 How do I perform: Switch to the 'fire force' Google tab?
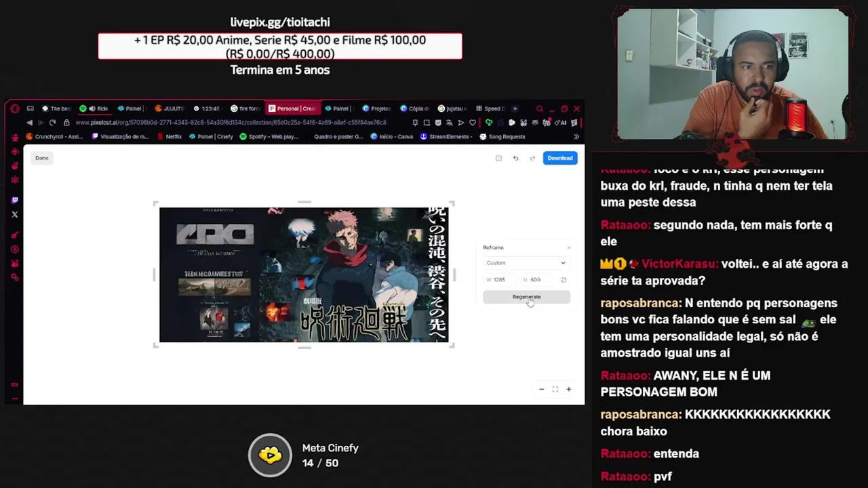pos(245,108)
